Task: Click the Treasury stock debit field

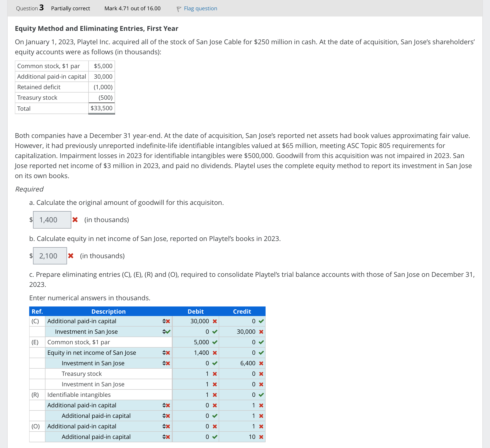Action: [x=196, y=374]
